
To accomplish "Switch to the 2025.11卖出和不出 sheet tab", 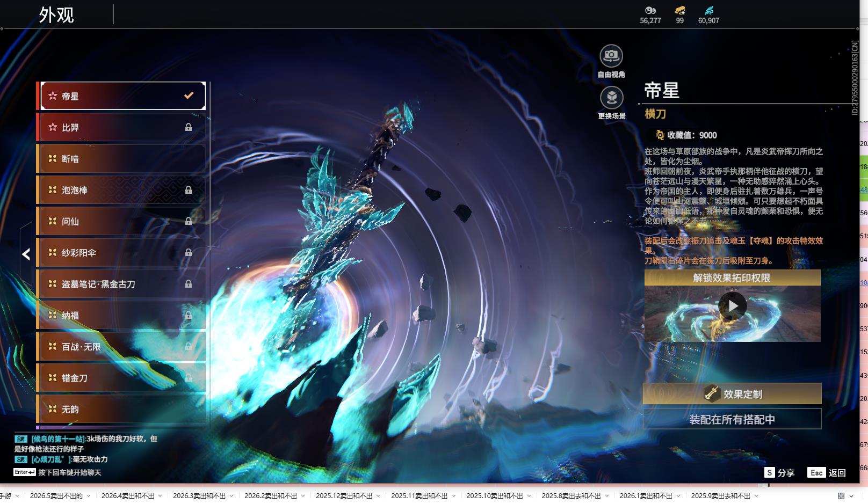I will tap(419, 496).
